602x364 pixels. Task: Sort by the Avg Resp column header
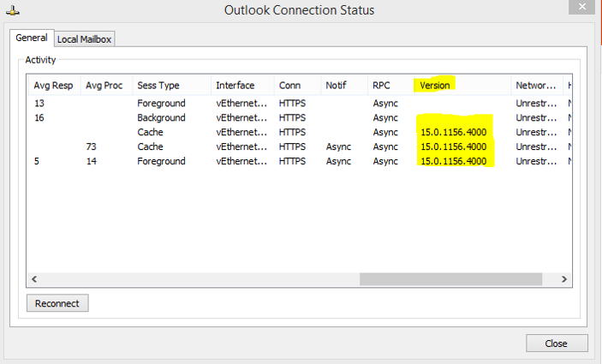53,86
